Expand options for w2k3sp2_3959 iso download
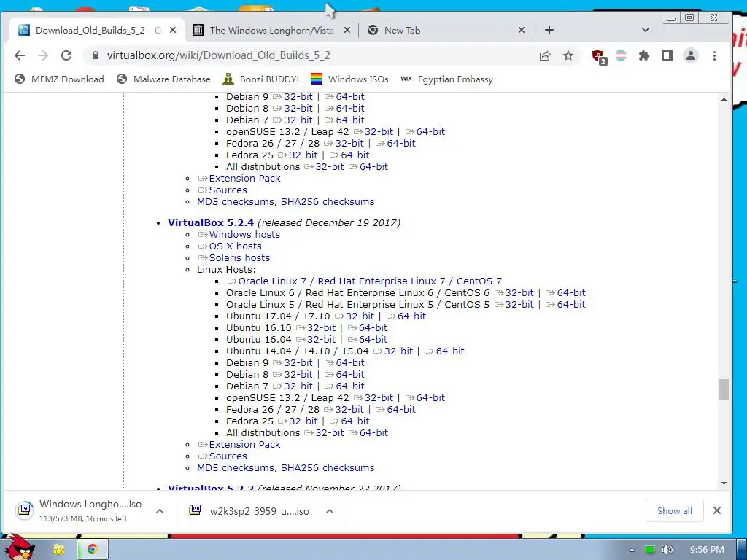The width and height of the screenshot is (747, 560). [x=330, y=511]
